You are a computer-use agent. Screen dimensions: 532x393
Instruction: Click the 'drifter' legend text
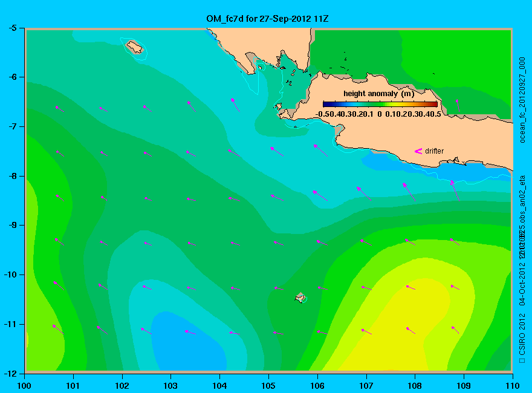pos(434,151)
